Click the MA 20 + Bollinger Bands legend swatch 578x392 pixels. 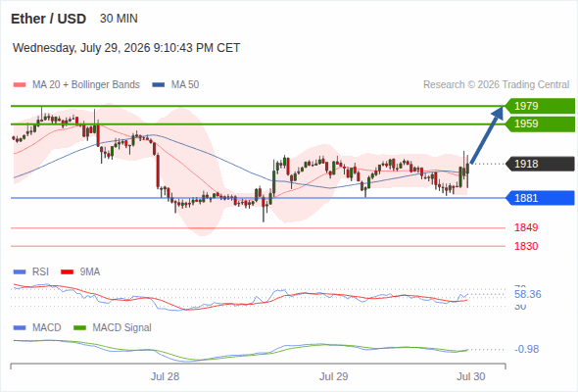point(20,85)
